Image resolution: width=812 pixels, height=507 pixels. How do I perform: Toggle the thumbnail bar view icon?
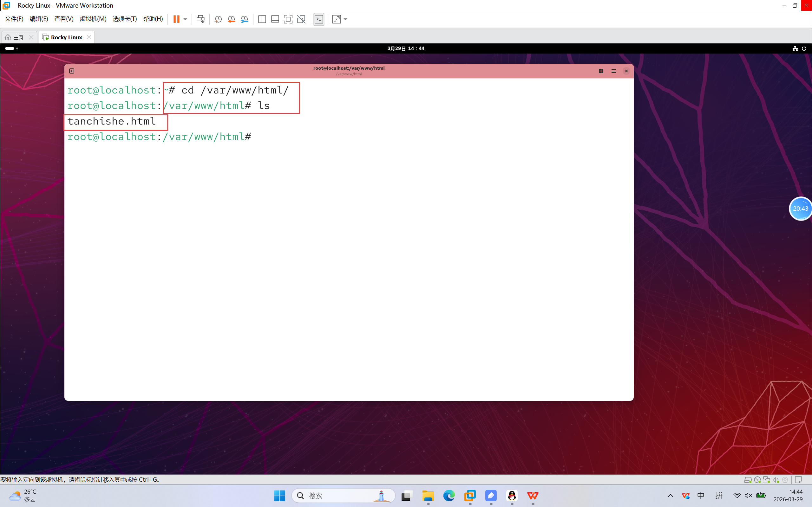pos(275,19)
